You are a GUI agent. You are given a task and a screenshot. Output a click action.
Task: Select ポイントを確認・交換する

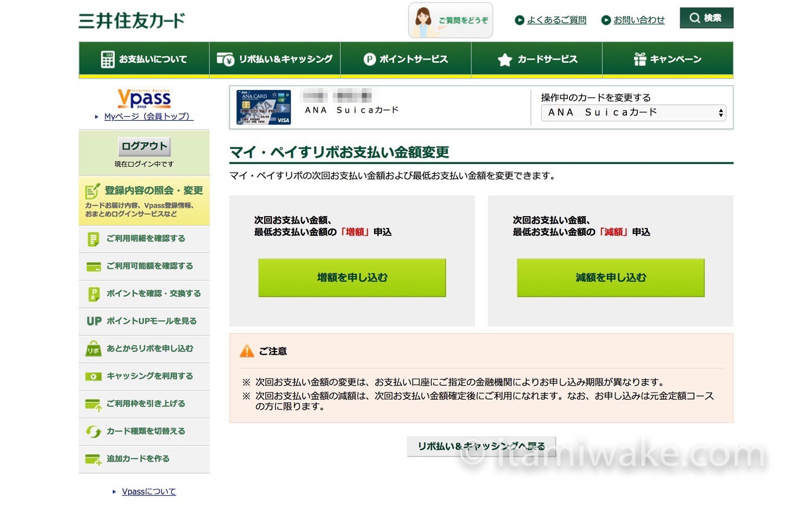point(144,294)
